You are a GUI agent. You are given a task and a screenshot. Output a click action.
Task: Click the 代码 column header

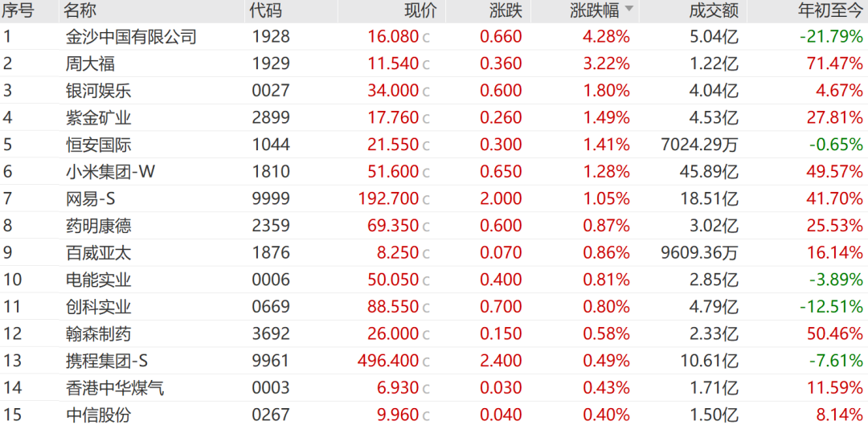[x=265, y=10]
